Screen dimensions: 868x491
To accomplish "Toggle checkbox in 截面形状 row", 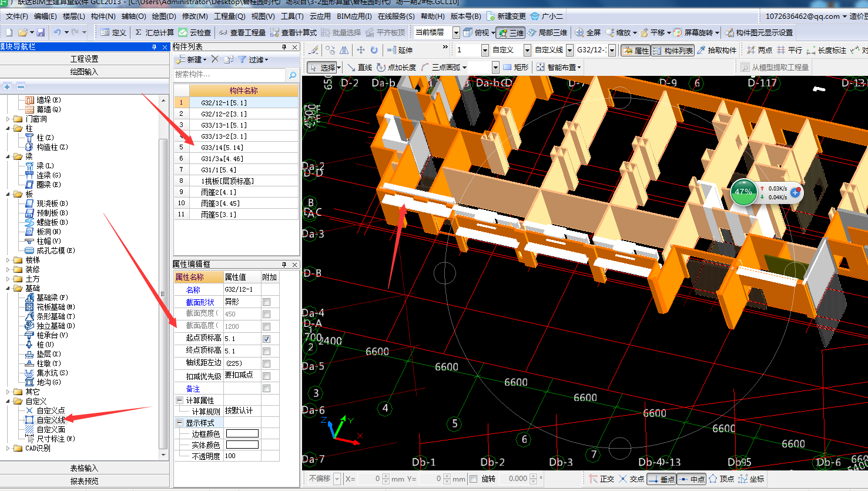I will pos(267,302).
